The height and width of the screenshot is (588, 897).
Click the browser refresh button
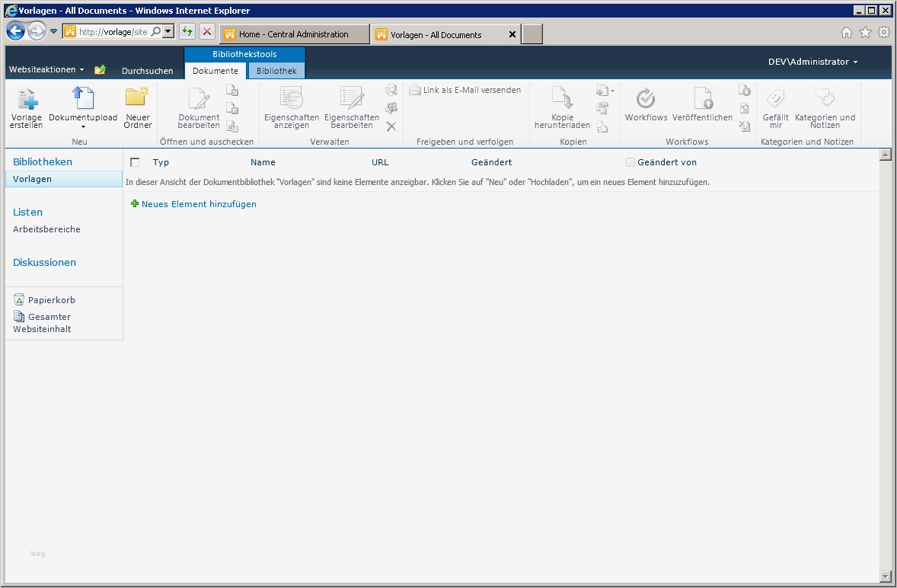[x=187, y=31]
